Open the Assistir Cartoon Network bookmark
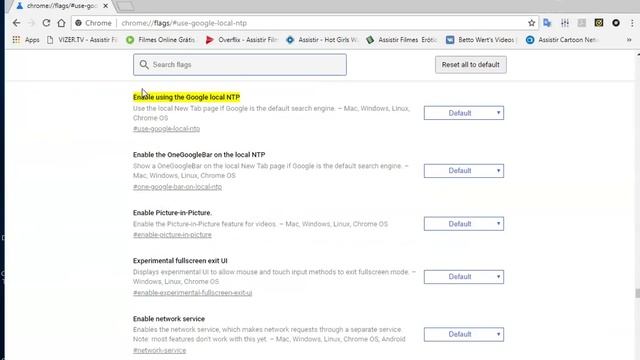 coord(562,40)
